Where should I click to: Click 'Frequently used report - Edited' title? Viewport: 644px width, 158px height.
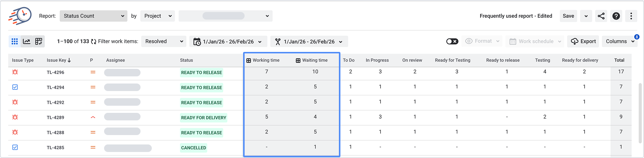516,16
